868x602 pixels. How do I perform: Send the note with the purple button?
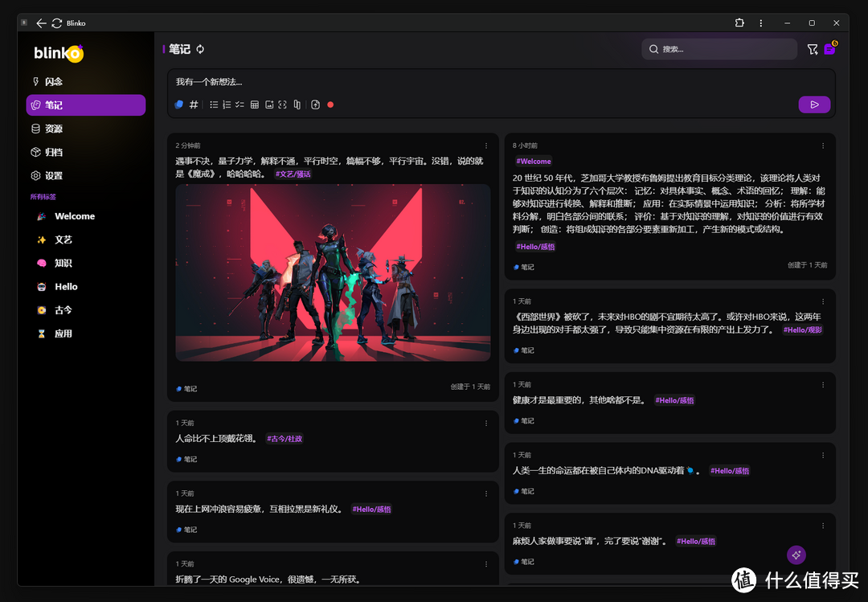click(814, 104)
